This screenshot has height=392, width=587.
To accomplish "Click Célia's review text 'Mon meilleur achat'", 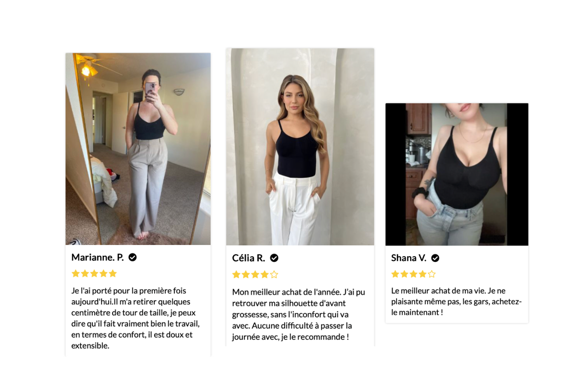I will [298, 315].
